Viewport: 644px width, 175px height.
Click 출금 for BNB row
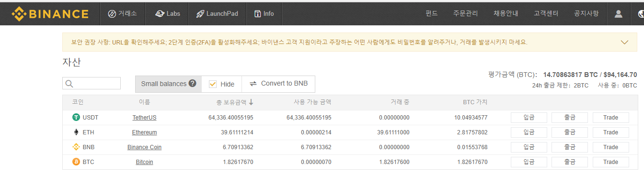point(570,147)
